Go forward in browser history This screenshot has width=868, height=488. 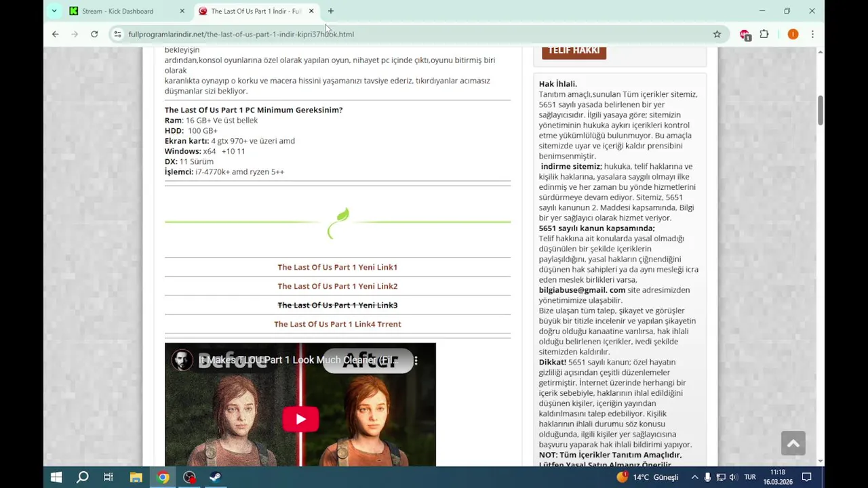(75, 34)
